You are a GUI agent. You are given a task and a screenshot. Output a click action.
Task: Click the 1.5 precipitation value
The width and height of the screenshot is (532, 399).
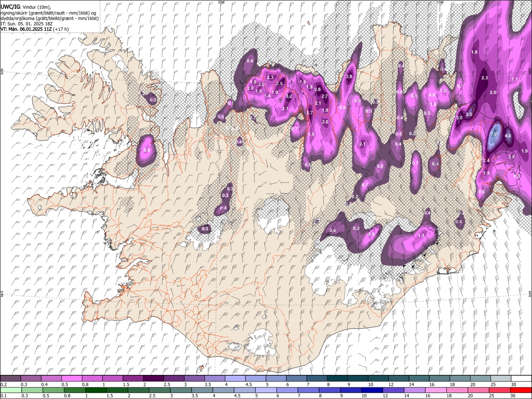tap(311, 135)
